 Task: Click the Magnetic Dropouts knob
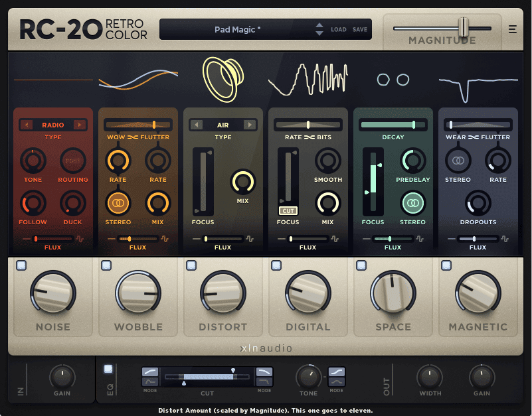pyautogui.click(x=478, y=203)
